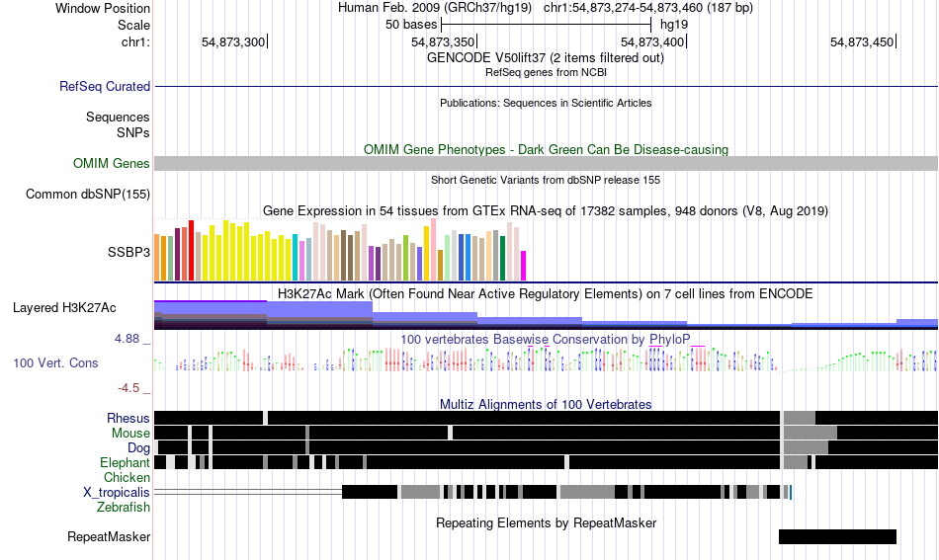Click the Common dbSNP(155) track label
The image size is (939, 560).
pyautogui.click(x=87, y=194)
